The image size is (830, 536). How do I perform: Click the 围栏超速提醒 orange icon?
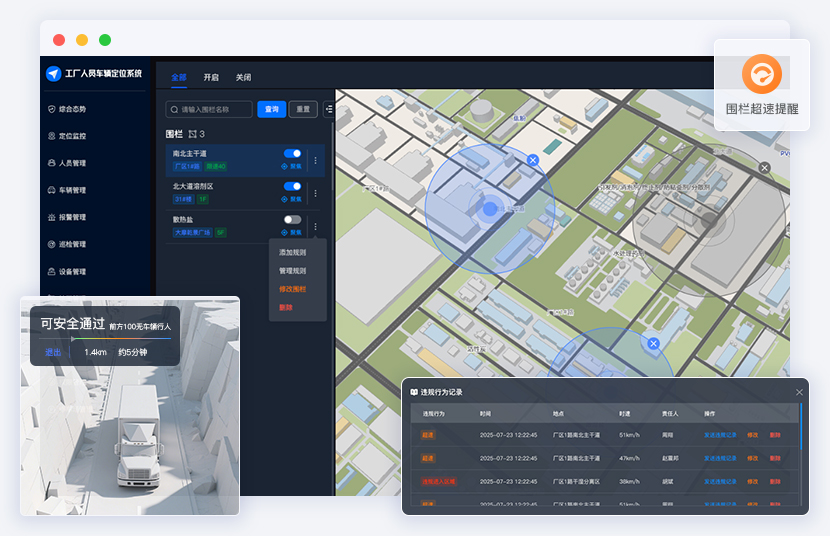(761, 74)
